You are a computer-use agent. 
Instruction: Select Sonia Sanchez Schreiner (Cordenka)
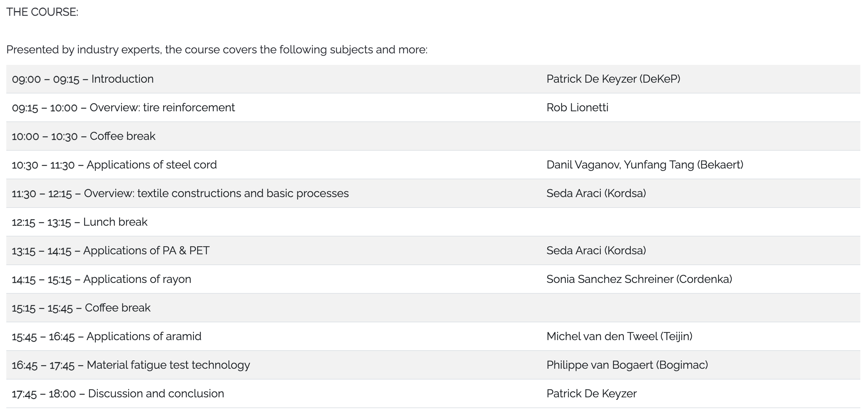click(x=639, y=279)
